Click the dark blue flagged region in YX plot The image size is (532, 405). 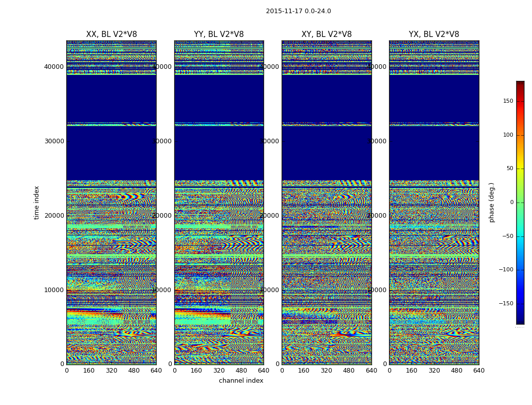pos(434,153)
